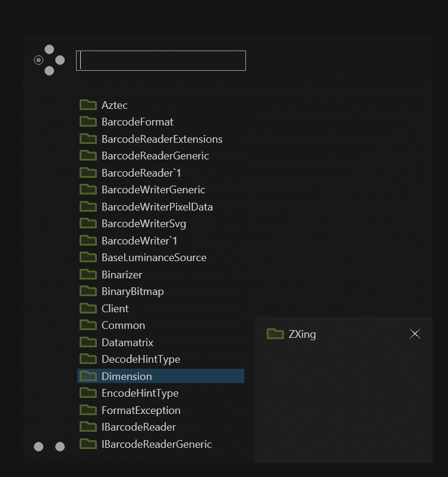The height and width of the screenshot is (477, 448).
Task: Click the ZXing breadcrumb label
Action: click(302, 334)
